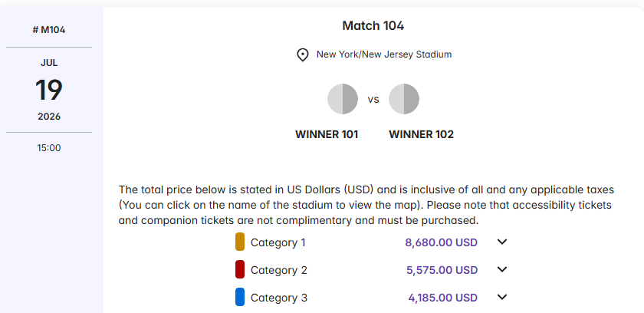Expand the Category 2 price chevron

point(502,270)
